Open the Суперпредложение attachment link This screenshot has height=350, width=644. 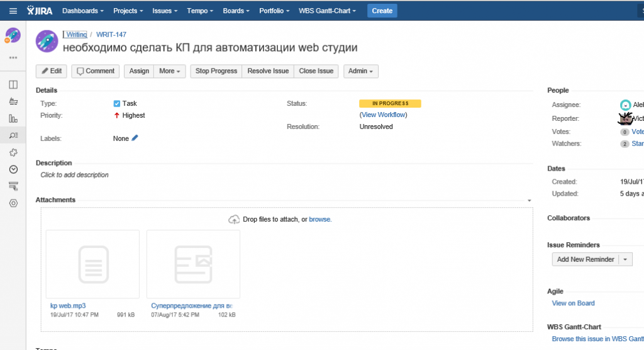click(191, 305)
